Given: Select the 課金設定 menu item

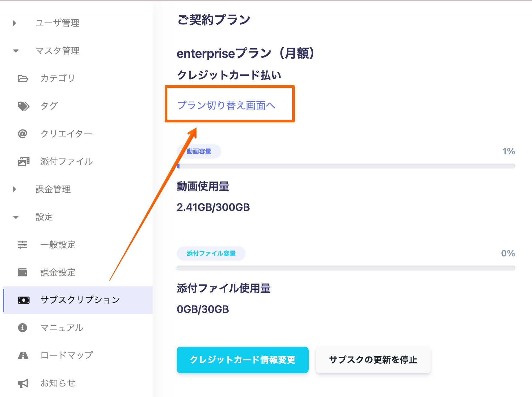Looking at the screenshot, I should (58, 272).
